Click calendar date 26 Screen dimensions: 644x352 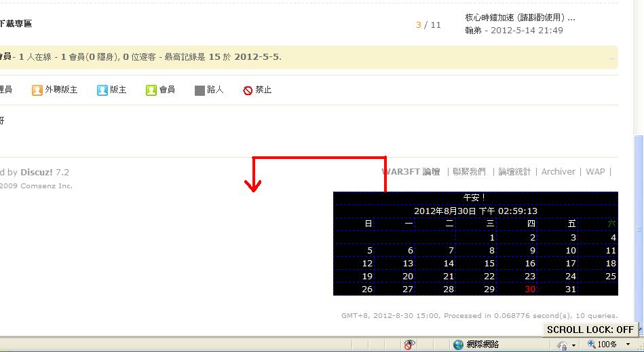[x=367, y=289]
